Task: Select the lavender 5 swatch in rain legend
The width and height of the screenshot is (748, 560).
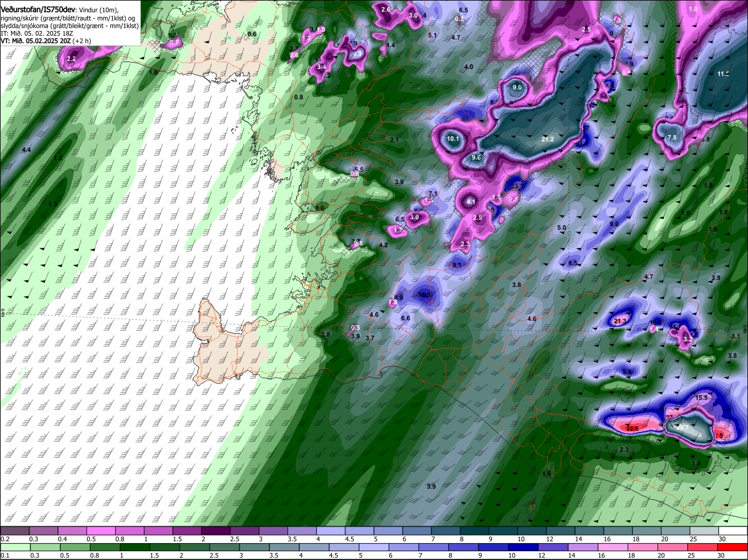Action: pyautogui.click(x=375, y=547)
